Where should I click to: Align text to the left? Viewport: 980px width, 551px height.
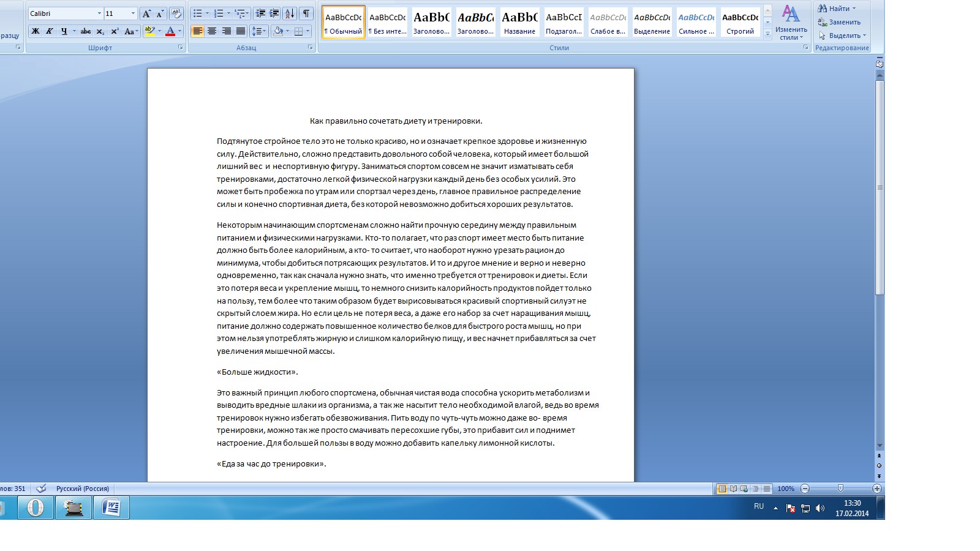click(197, 31)
